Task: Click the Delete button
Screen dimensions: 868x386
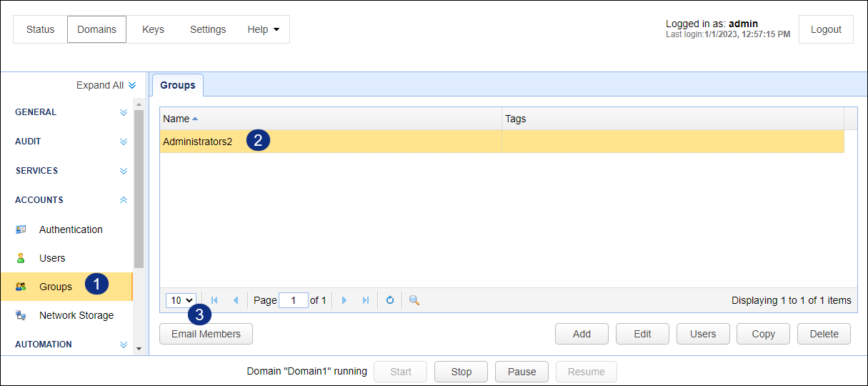Action: pos(824,334)
